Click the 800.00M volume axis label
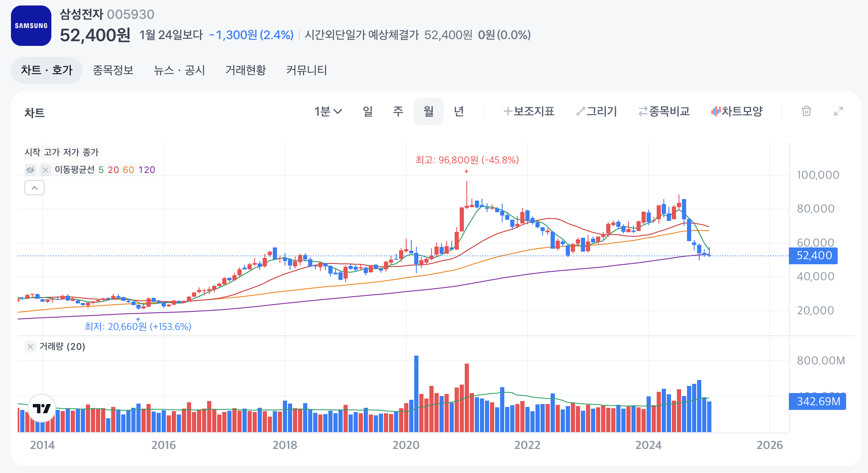The width and height of the screenshot is (868, 473). pyautogui.click(x=821, y=361)
